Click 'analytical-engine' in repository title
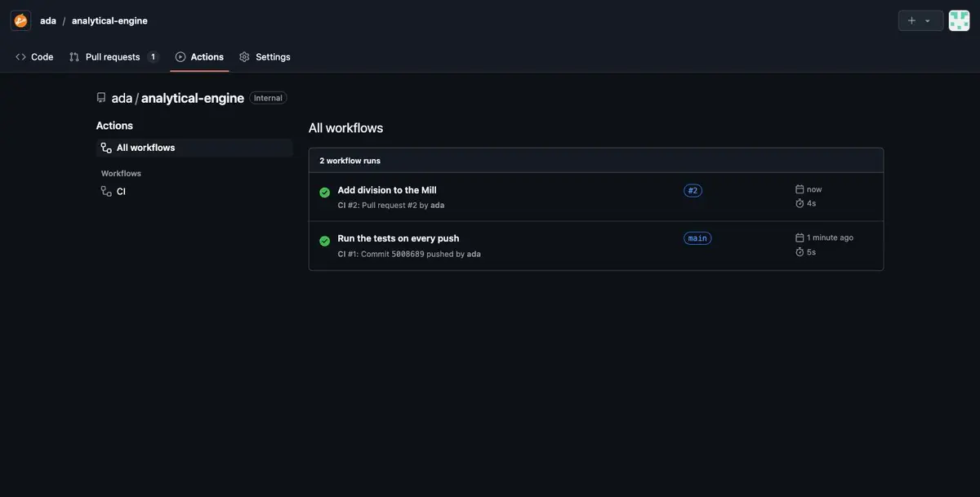This screenshot has width=980, height=497. (193, 98)
